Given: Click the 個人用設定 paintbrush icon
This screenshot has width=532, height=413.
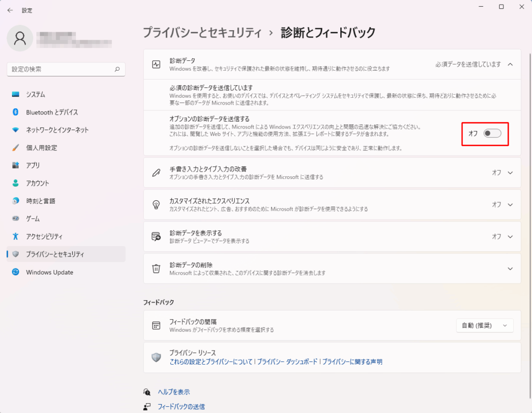Looking at the screenshot, I should [x=16, y=148].
